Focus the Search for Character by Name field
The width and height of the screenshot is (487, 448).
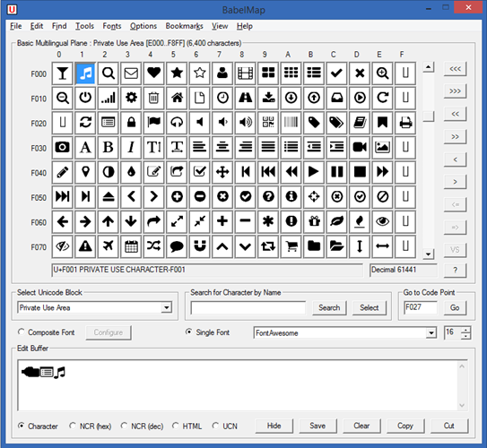[248, 307]
